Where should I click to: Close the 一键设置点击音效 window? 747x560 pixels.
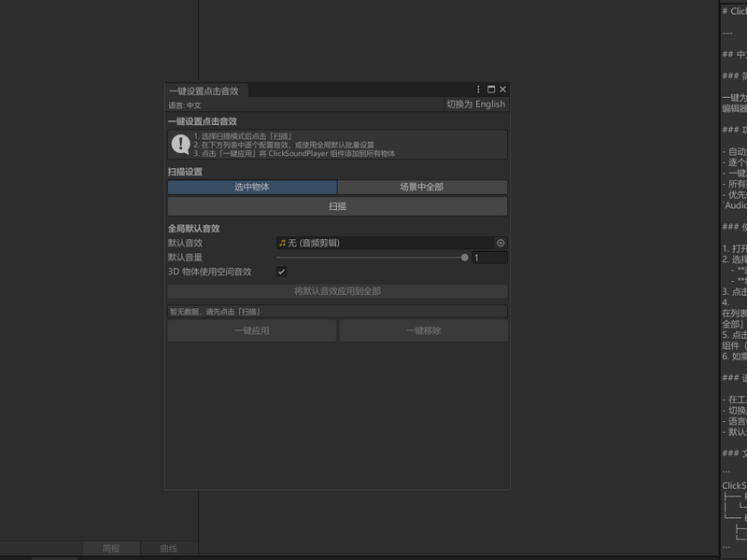pyautogui.click(x=502, y=90)
